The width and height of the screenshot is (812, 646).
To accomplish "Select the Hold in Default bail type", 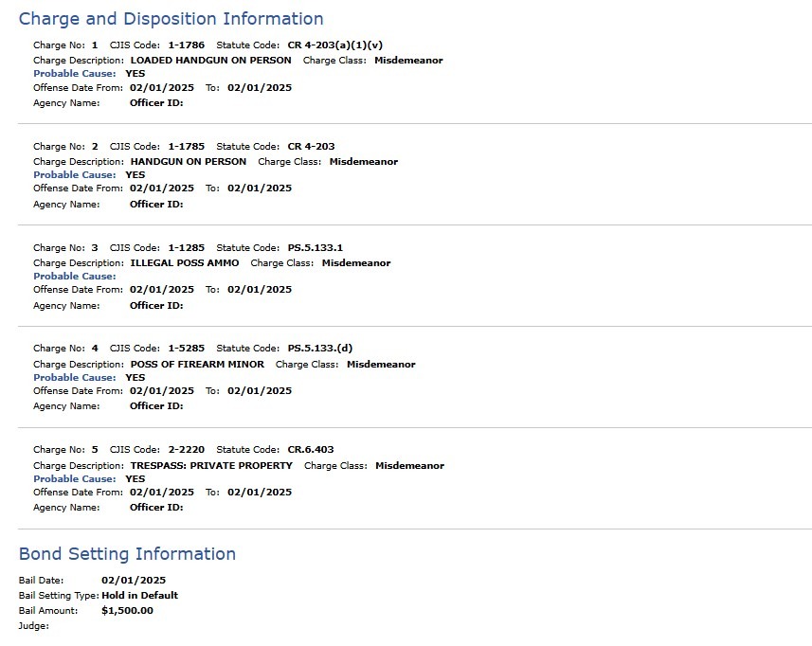I will pos(140,596).
